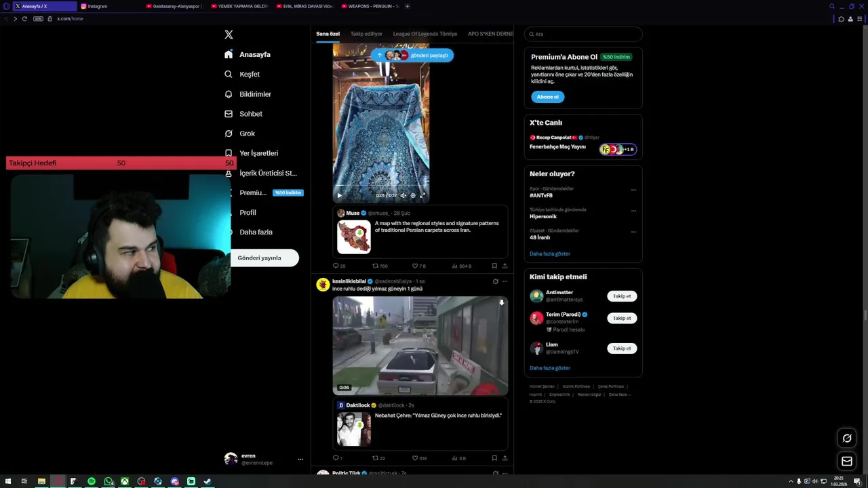Open the floating Grok button
868x488 pixels.
coord(847,439)
